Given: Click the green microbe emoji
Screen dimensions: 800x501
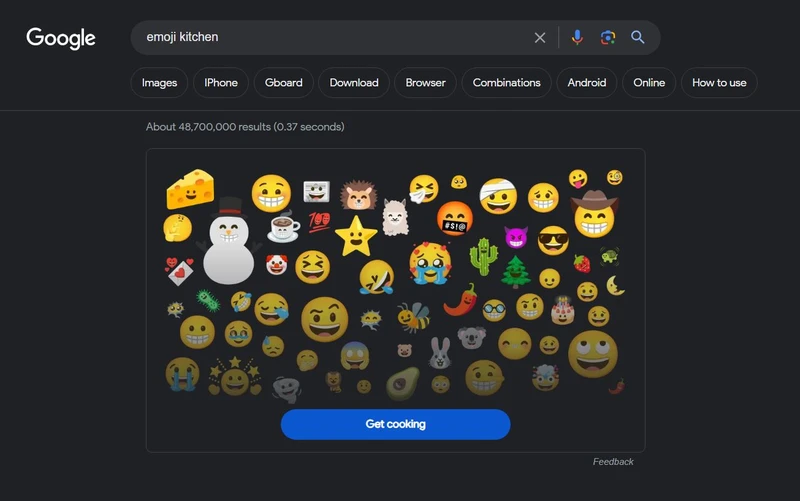Looking at the screenshot, I should 208,300.
